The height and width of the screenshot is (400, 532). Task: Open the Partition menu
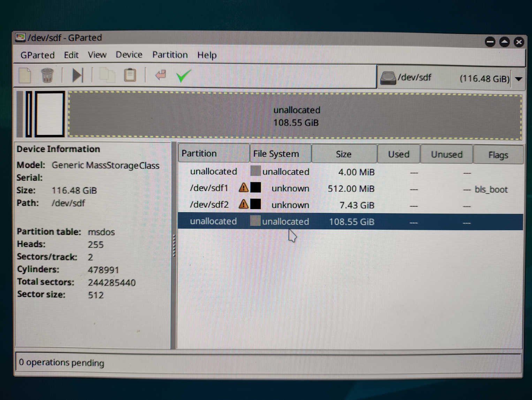coord(170,55)
